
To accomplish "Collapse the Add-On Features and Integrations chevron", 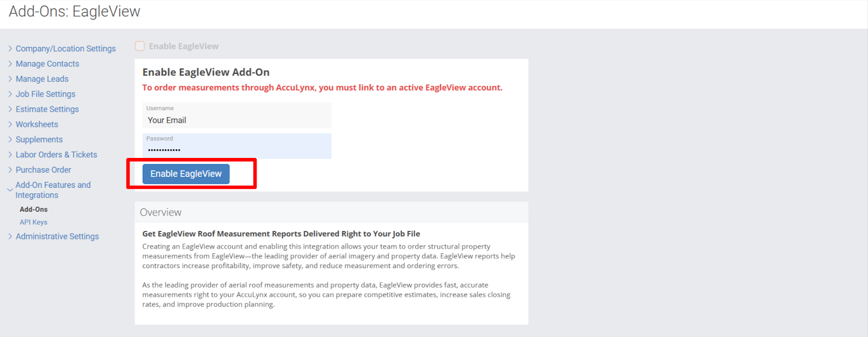I will (10, 190).
